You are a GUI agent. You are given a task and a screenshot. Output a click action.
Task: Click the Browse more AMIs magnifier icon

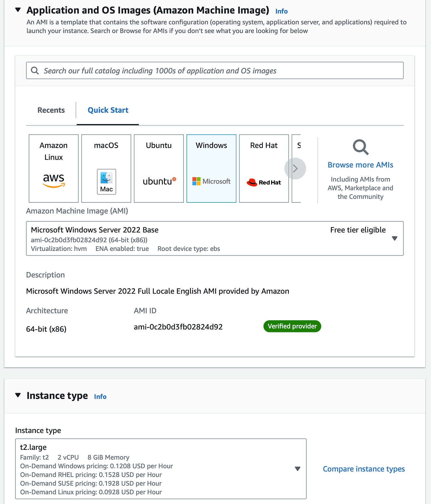coord(361,147)
